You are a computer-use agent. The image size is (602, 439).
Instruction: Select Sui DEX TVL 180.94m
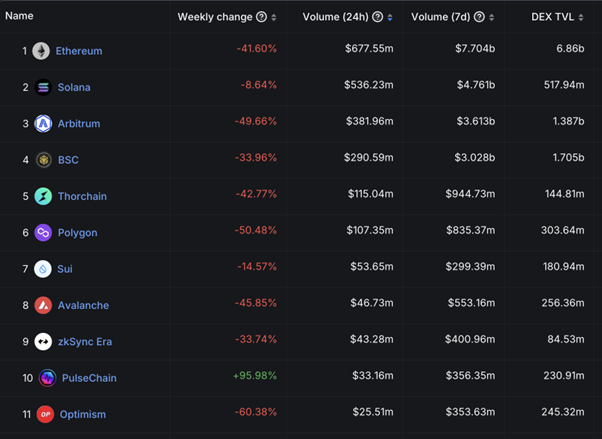tap(564, 267)
